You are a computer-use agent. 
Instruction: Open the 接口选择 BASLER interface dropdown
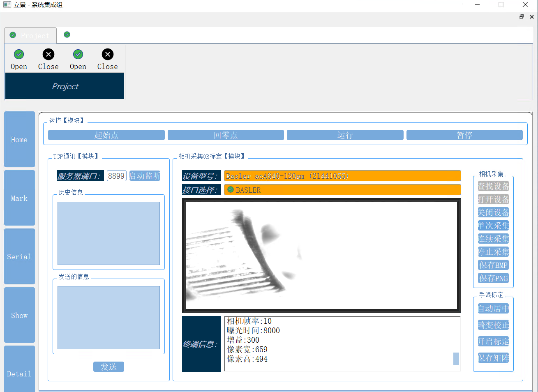(x=342, y=190)
